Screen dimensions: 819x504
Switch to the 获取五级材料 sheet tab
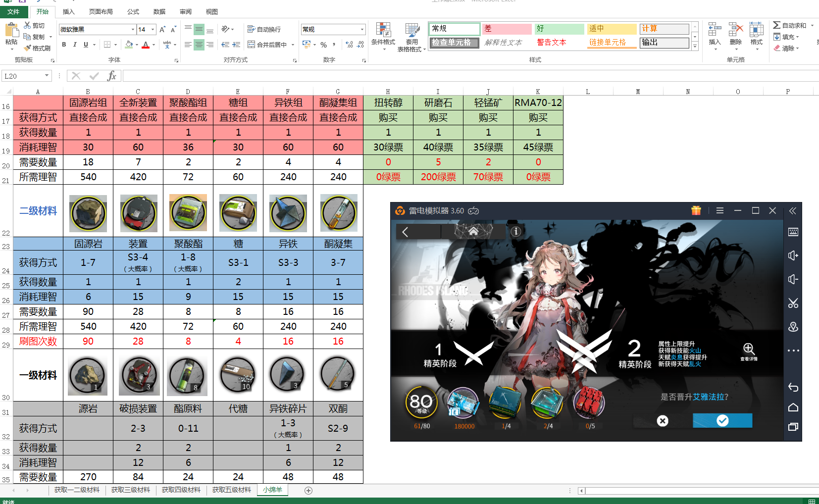pos(232,490)
